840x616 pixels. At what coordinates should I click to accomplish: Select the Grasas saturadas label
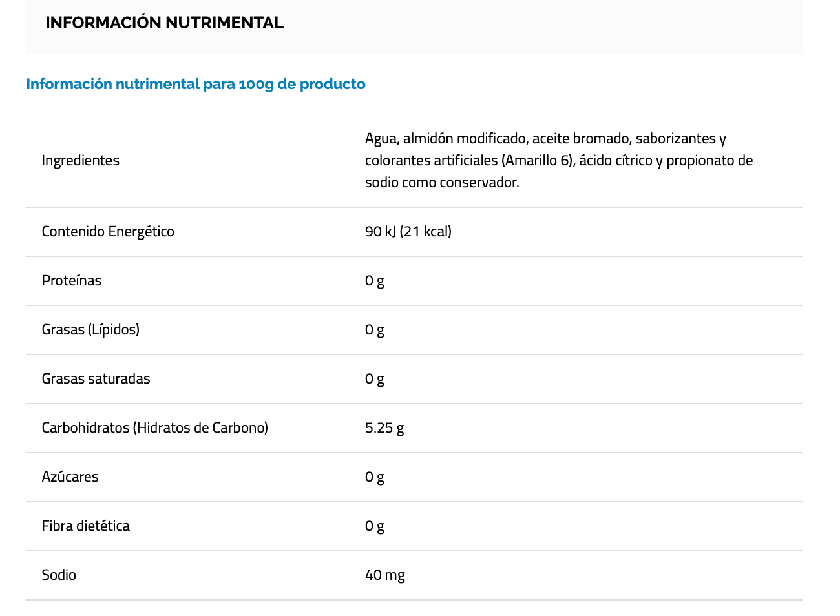tap(96, 379)
